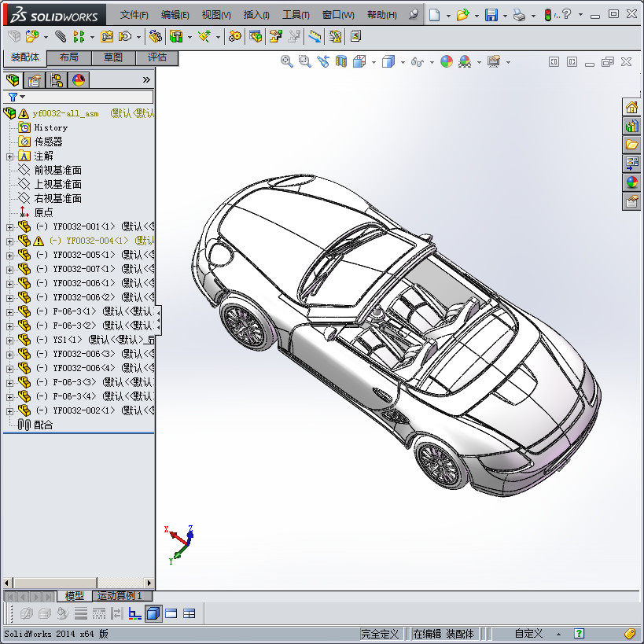This screenshot has height=644, width=644.
Task: Expand the YS1<1> component node
Action: 9,340
